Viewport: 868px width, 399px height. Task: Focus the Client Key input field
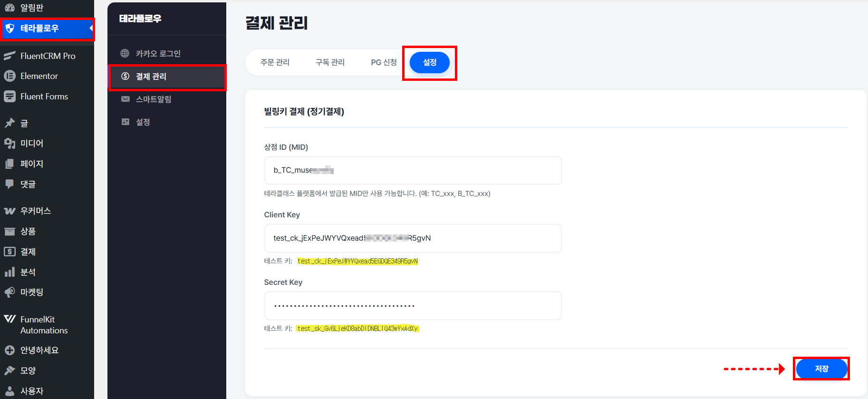[x=413, y=238]
